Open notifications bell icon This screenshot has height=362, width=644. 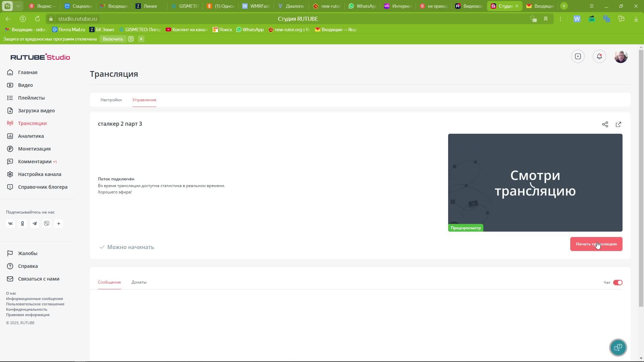pyautogui.click(x=599, y=56)
